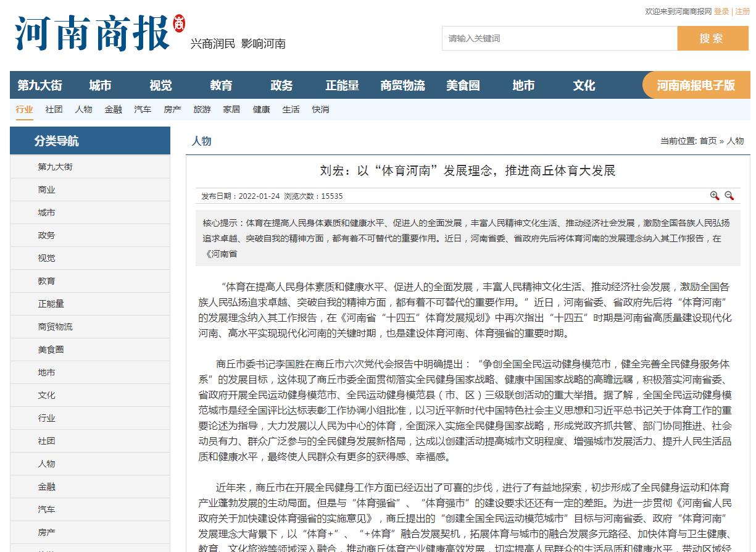The width and height of the screenshot is (756, 552).
Task: Click 文化 in category sidebar
Action: click(90, 395)
